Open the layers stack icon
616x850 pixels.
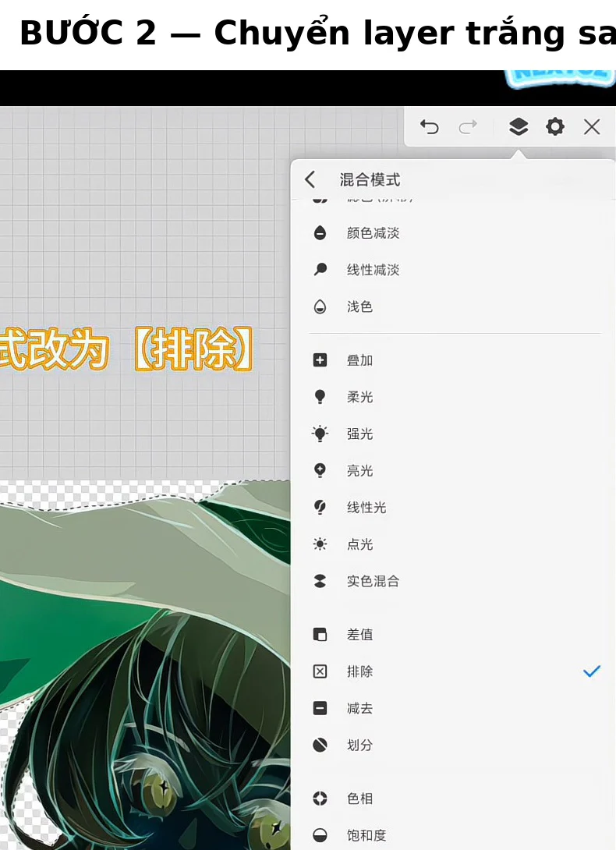(x=519, y=127)
